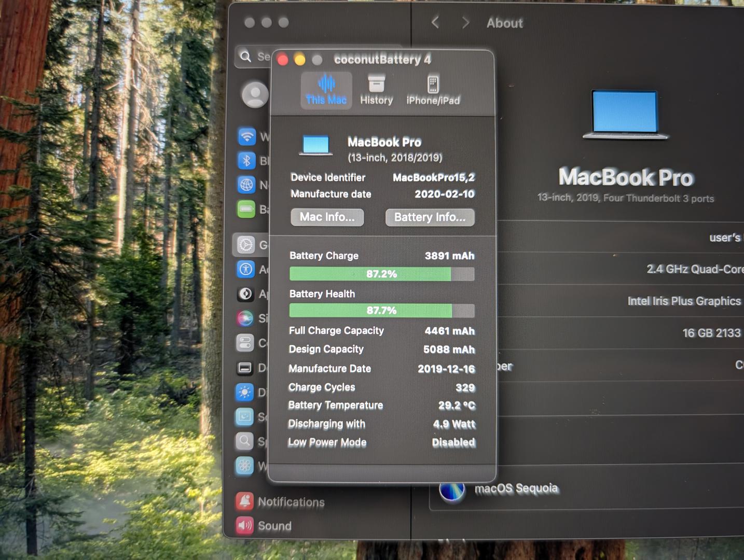Click the Low Power Mode Disabled value
This screenshot has height=560, width=744.
[x=454, y=442]
